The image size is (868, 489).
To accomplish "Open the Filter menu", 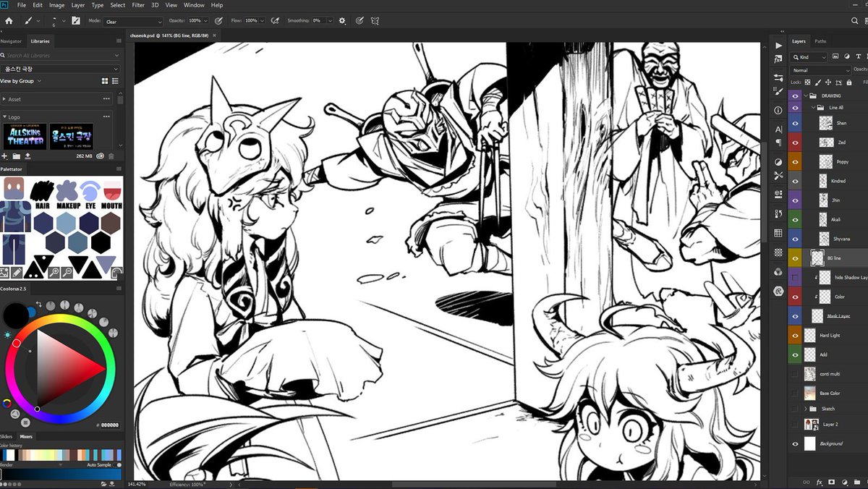I will pos(138,5).
